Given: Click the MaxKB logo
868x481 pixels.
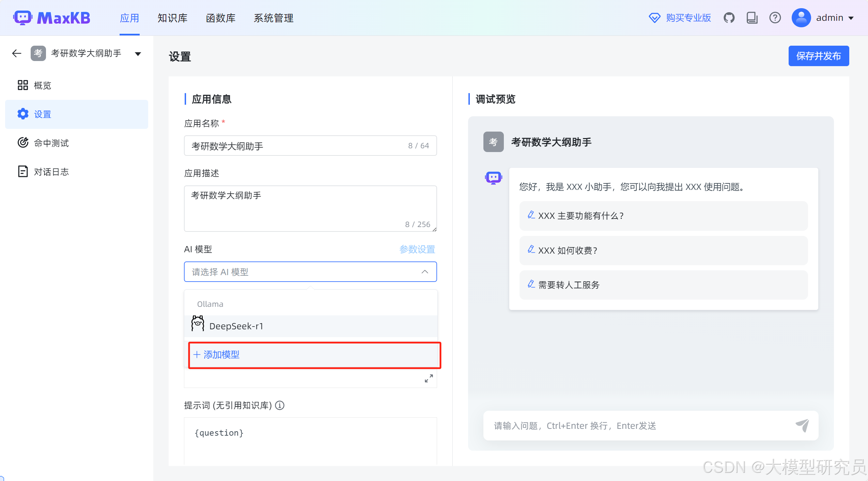Looking at the screenshot, I should [52, 18].
